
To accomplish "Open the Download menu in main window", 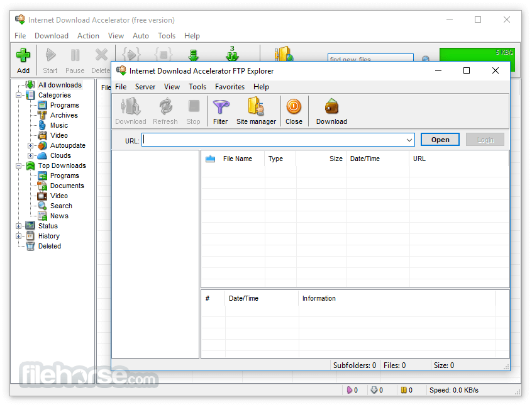I will pos(51,36).
